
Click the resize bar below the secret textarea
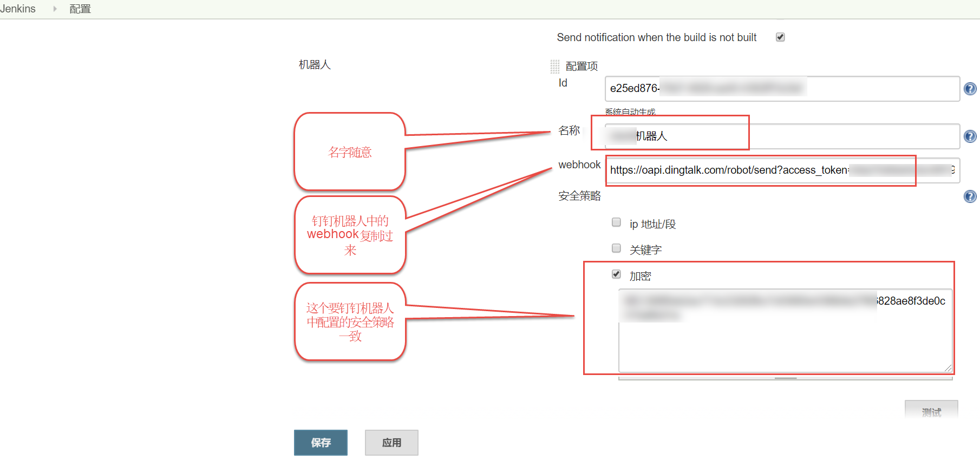(785, 378)
